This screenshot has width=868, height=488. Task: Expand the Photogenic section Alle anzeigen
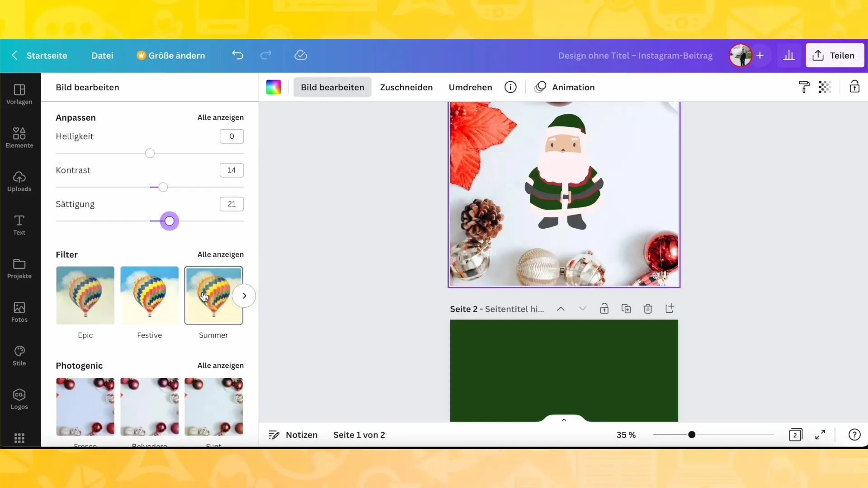click(x=221, y=365)
